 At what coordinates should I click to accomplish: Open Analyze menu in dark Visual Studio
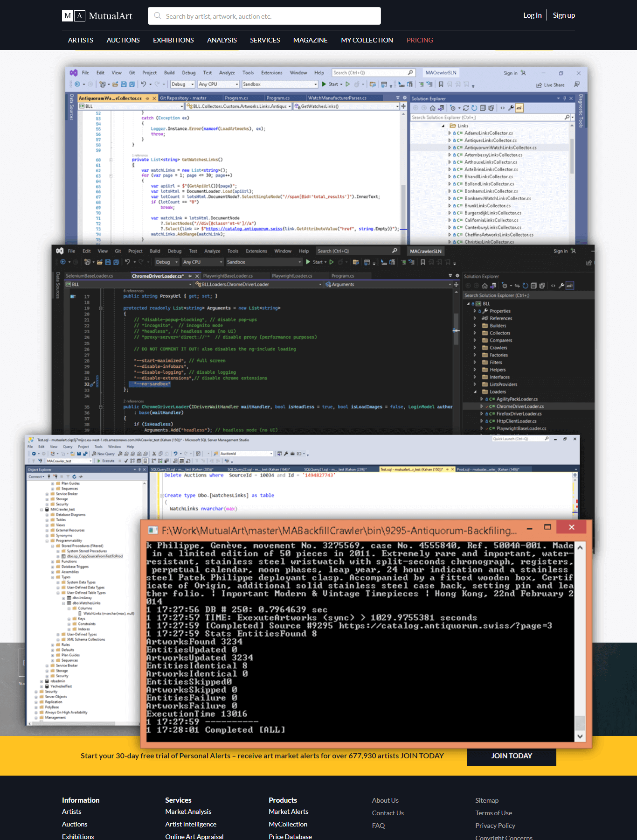[x=212, y=251]
